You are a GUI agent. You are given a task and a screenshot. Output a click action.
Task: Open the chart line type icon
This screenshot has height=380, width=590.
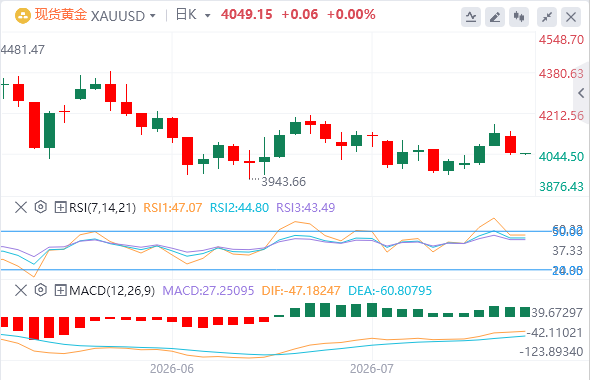point(471,17)
